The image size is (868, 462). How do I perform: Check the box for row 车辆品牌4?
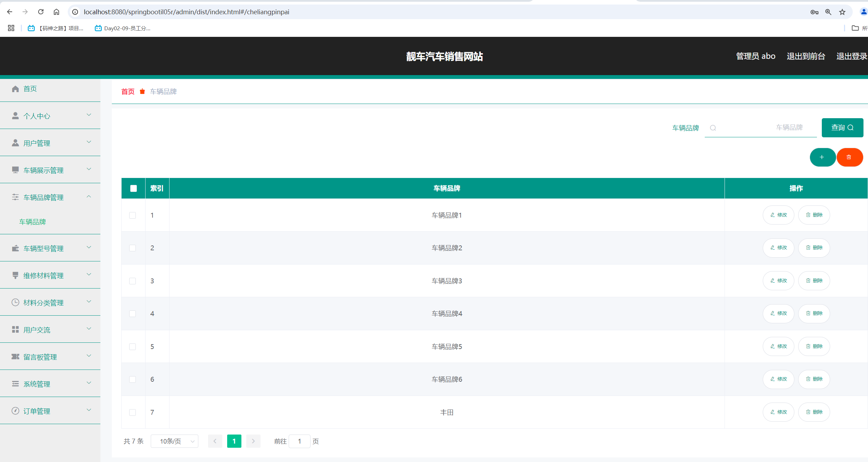tap(132, 314)
